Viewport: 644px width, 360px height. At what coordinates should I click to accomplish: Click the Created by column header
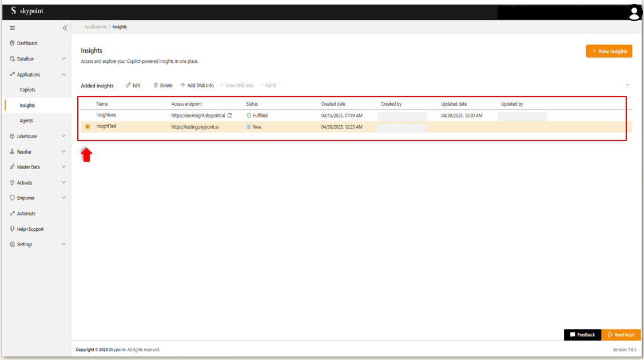(391, 104)
